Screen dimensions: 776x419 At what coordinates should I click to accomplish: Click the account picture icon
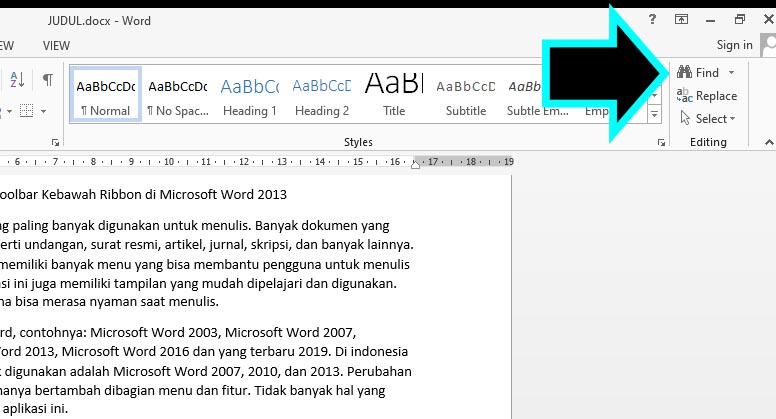click(768, 45)
